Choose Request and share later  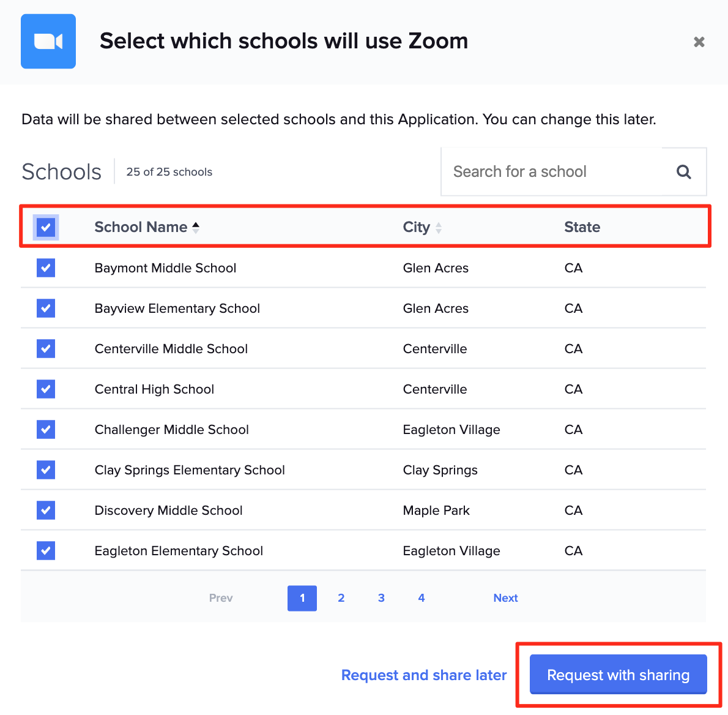click(x=424, y=675)
